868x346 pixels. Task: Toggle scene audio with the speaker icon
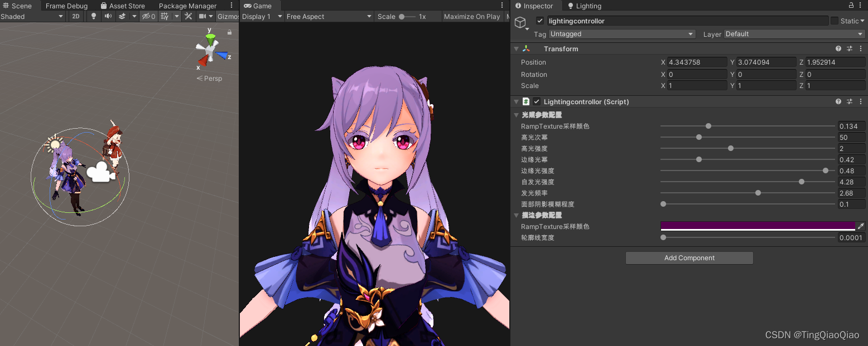108,17
